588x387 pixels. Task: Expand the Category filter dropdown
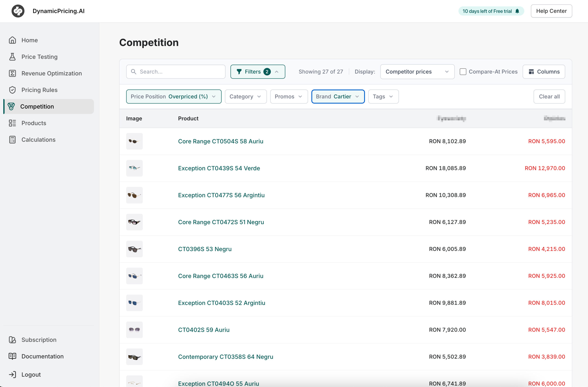click(x=245, y=96)
